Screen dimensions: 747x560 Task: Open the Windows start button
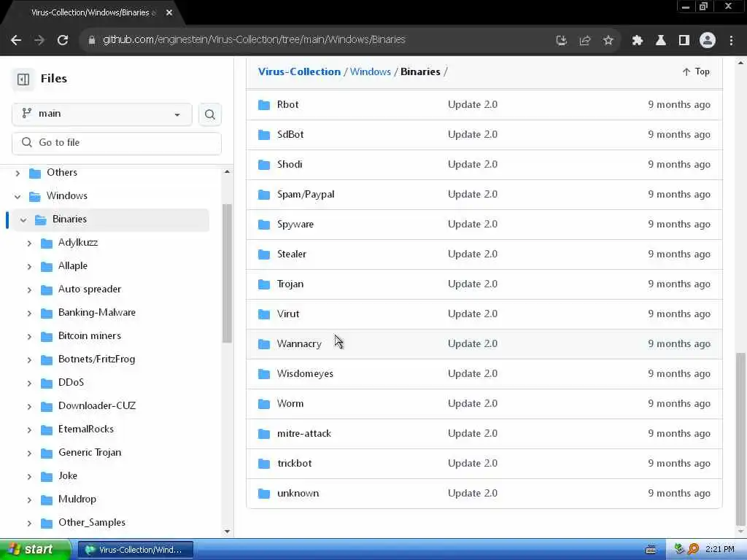(34, 550)
